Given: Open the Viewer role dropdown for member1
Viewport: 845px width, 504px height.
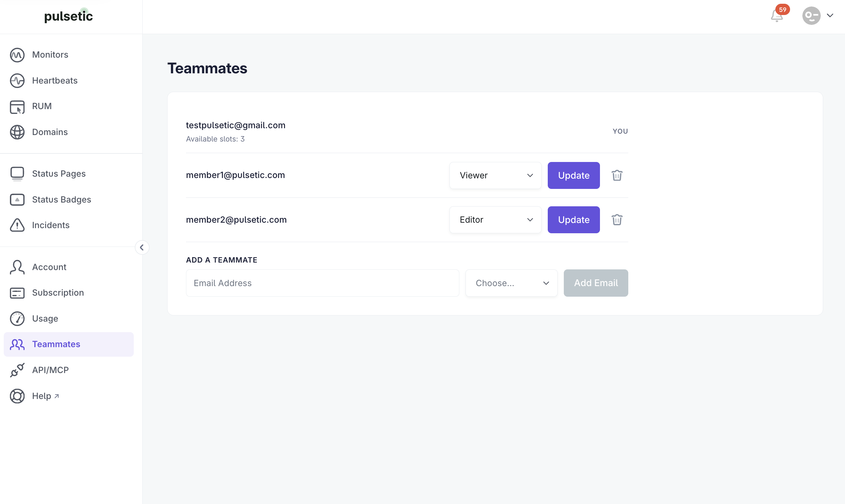Looking at the screenshot, I should pos(495,175).
